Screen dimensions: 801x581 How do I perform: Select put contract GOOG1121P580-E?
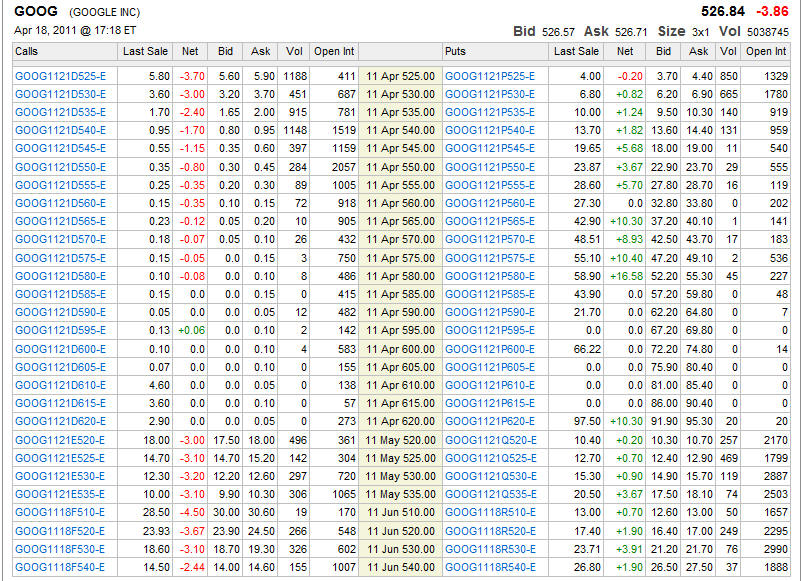490,275
